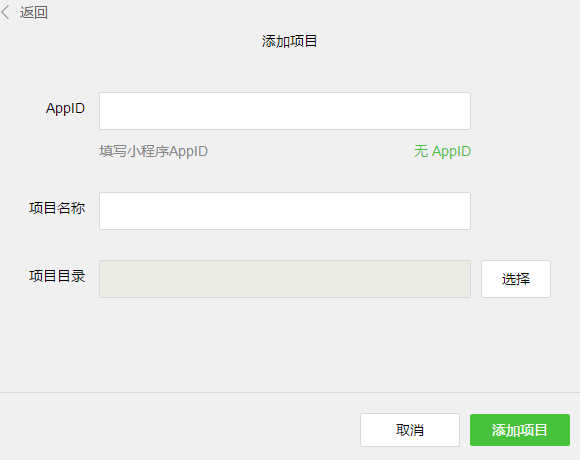Click the greyed 项目目录 path field
580x460 pixels.
pyautogui.click(x=285, y=279)
